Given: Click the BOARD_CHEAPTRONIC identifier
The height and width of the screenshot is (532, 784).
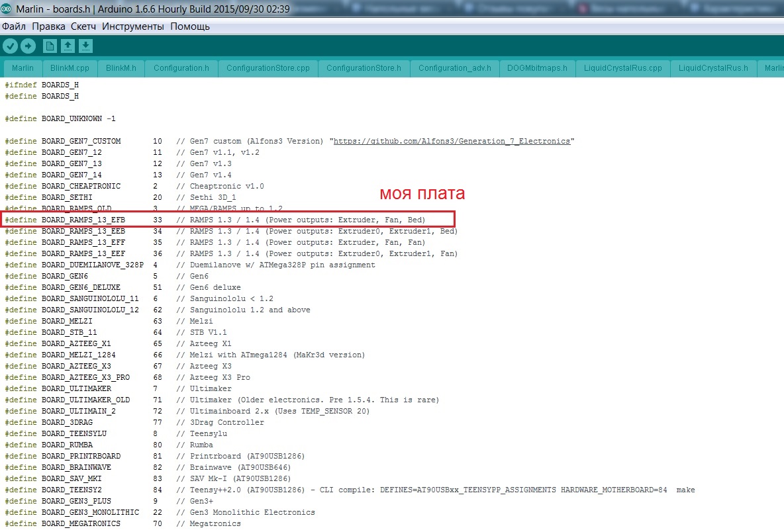Looking at the screenshot, I should [81, 187].
